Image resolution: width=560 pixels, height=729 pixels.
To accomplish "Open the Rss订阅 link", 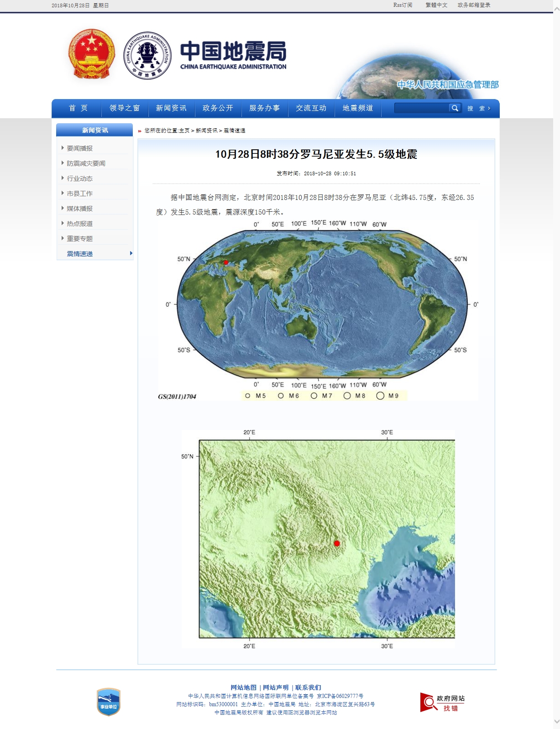I will 403,5.
